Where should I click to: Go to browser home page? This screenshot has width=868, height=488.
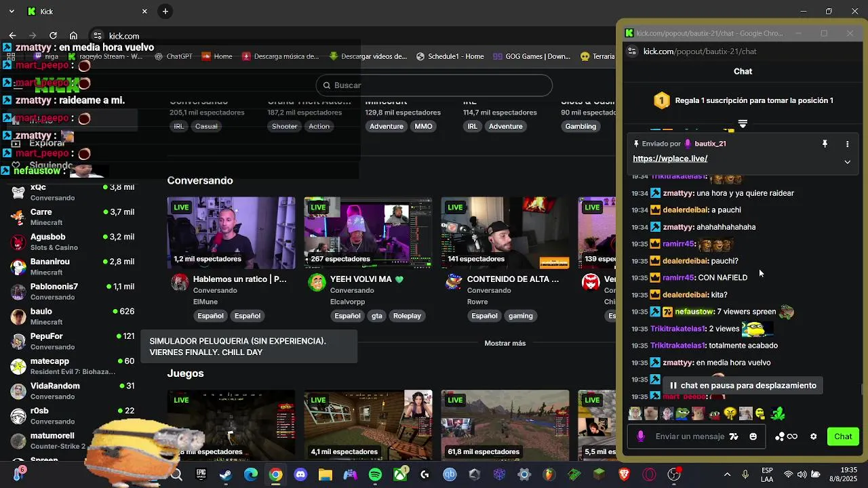pyautogui.click(x=73, y=36)
